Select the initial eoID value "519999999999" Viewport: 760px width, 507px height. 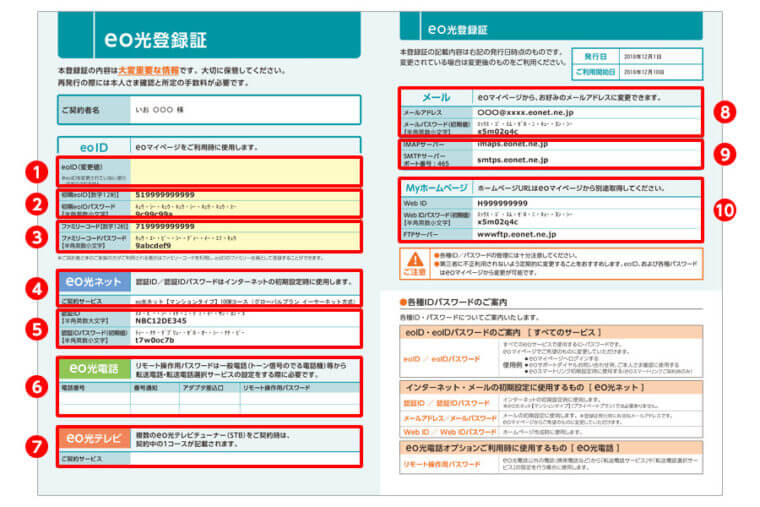165,194
